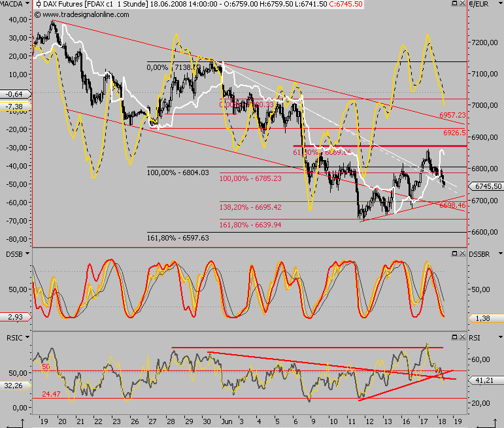This screenshot has width=504, height=428.
Task: Expand the DSSB indicator dropdown
Action: [x=27, y=254]
